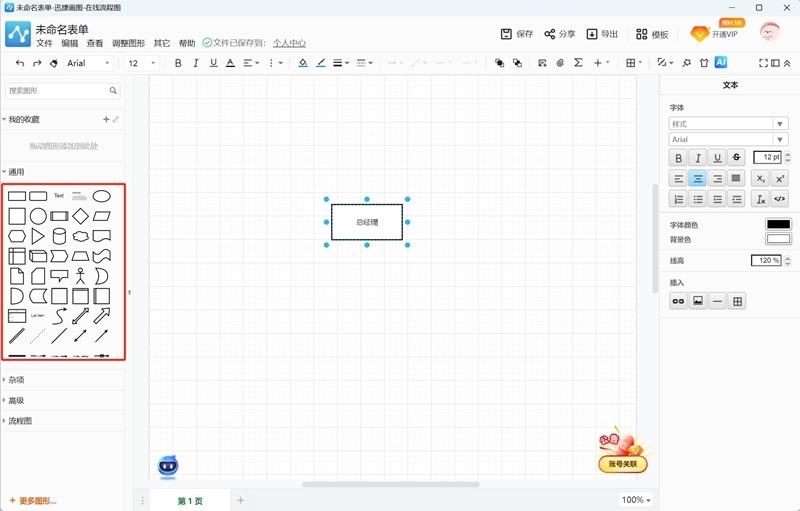Screen dimensions: 800x511
Task: Click the bring to front icon
Action: coord(499,63)
